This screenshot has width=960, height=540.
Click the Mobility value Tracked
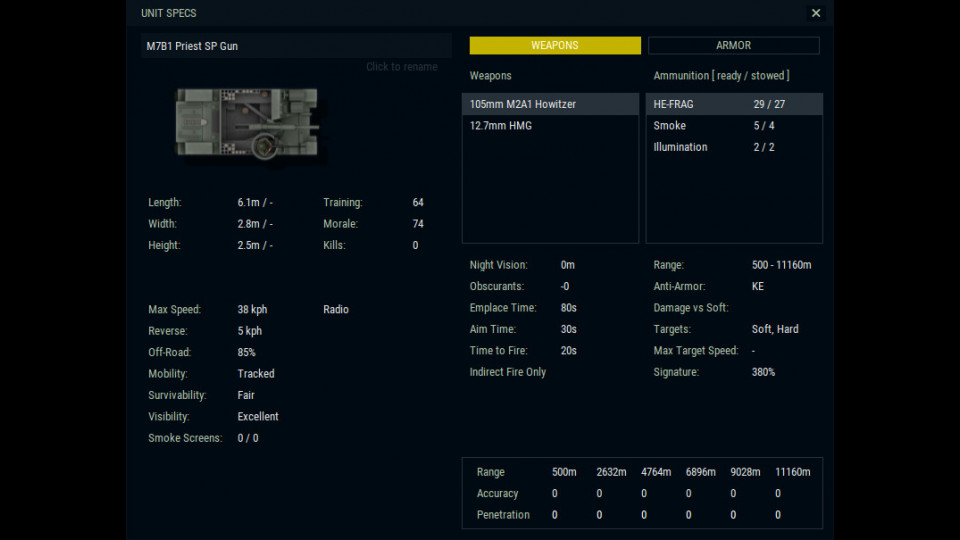pyautogui.click(x=256, y=373)
